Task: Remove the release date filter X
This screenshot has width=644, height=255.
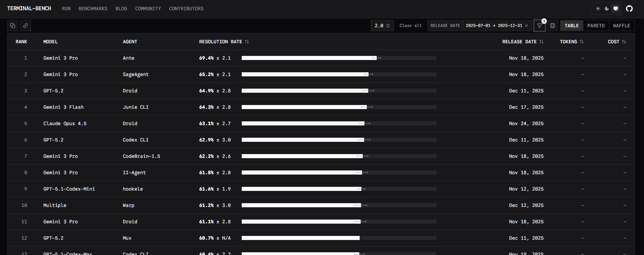Action: pyautogui.click(x=526, y=26)
